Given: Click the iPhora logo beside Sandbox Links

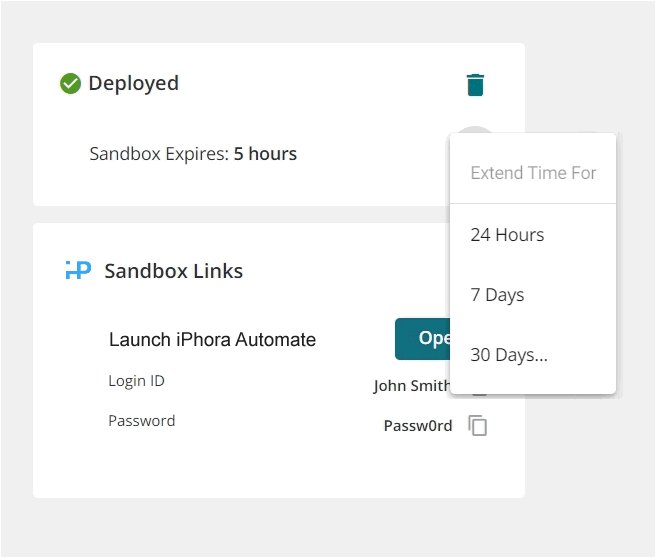Looking at the screenshot, I should click(x=78, y=270).
